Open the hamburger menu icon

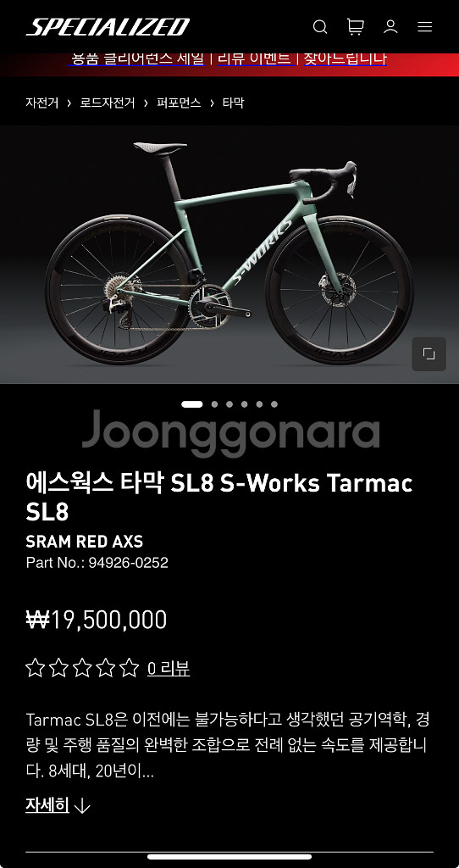coord(425,26)
